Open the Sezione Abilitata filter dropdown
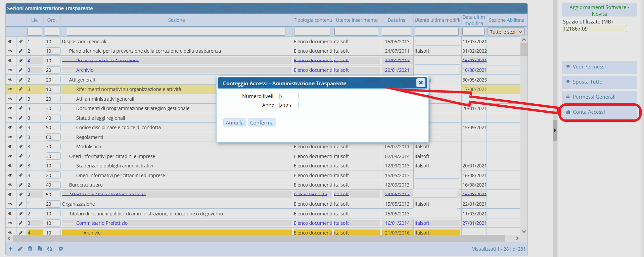Viewport: 644px width, 257px height. (x=506, y=32)
